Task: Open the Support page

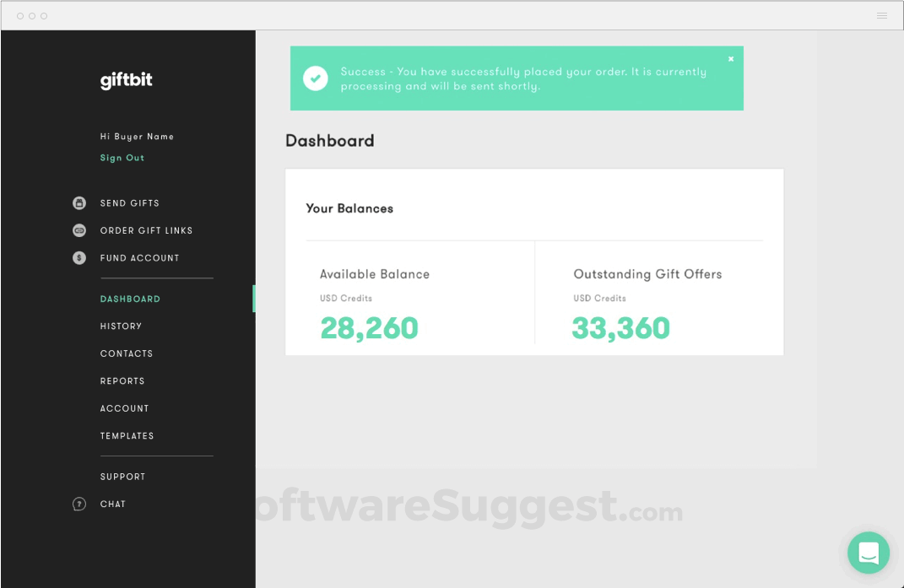Action: pyautogui.click(x=122, y=476)
